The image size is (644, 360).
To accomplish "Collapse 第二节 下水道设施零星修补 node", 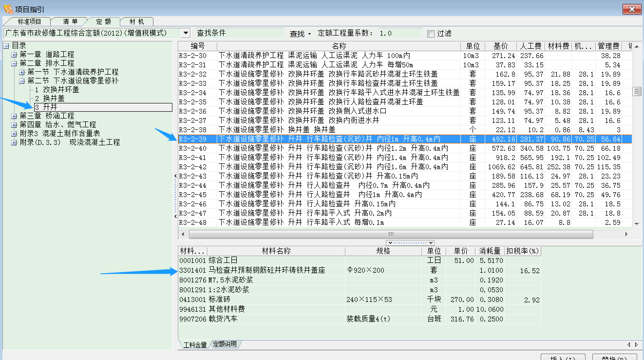I will click(x=22, y=81).
